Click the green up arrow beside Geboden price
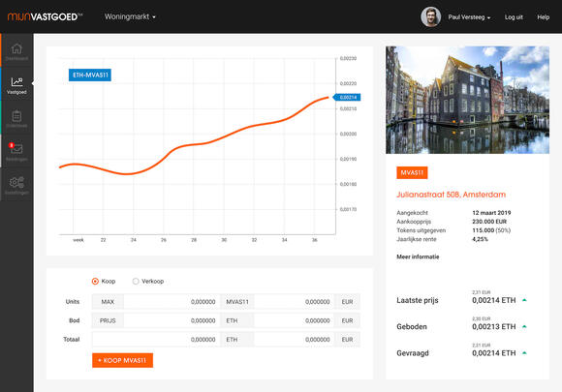The width and height of the screenshot is (562, 392). 524,326
